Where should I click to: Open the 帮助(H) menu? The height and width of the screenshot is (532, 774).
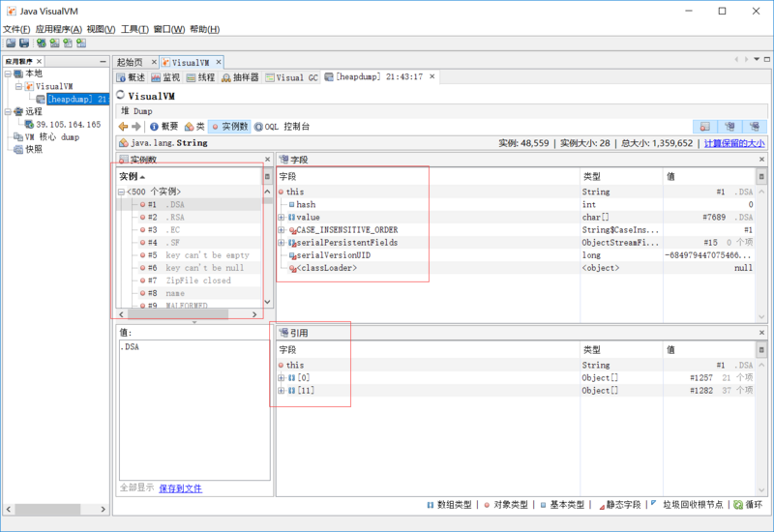click(x=205, y=29)
